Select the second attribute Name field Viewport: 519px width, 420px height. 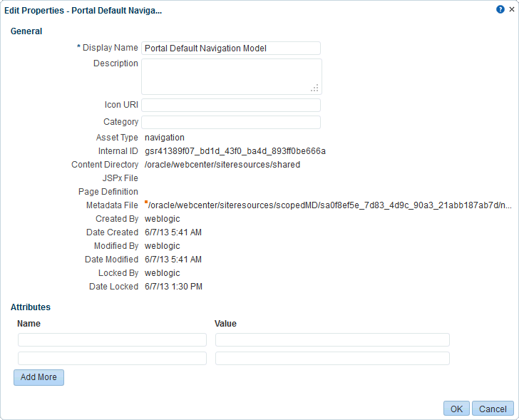click(x=112, y=359)
